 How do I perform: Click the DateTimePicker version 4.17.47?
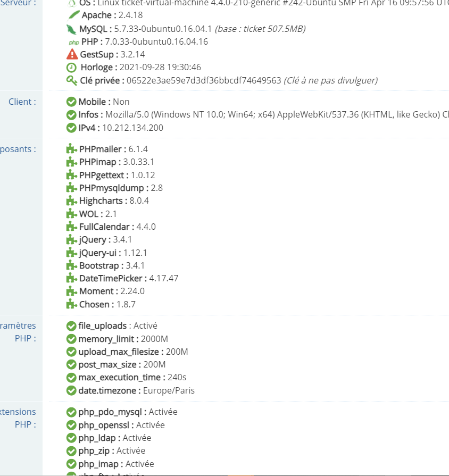point(164,278)
